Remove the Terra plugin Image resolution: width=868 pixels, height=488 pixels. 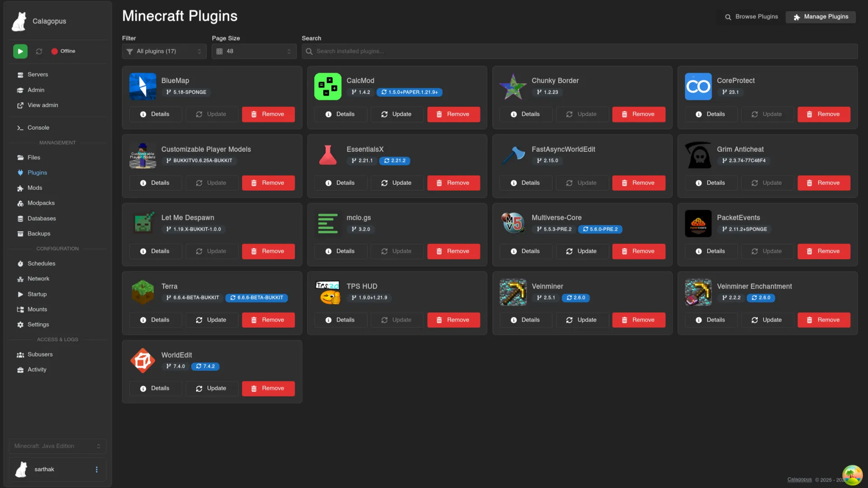pyautogui.click(x=268, y=320)
